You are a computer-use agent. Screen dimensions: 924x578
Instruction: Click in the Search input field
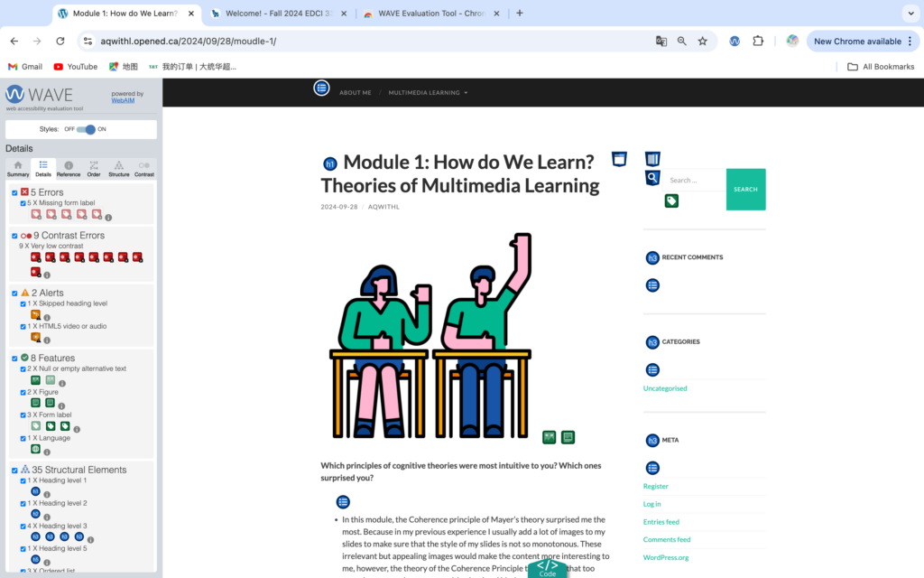694,181
